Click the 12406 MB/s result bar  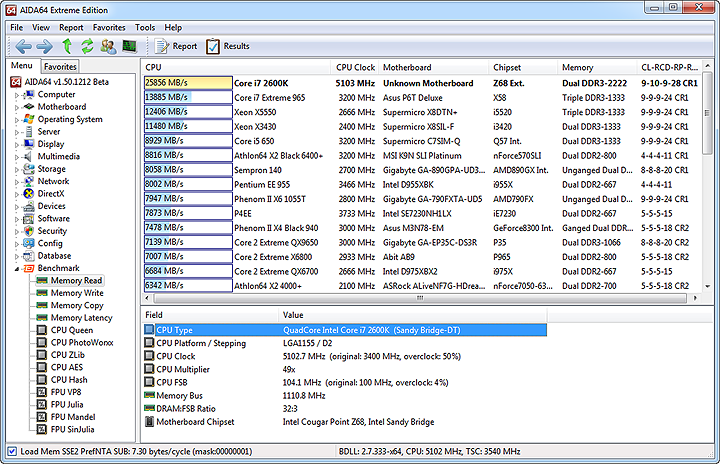[x=188, y=112]
